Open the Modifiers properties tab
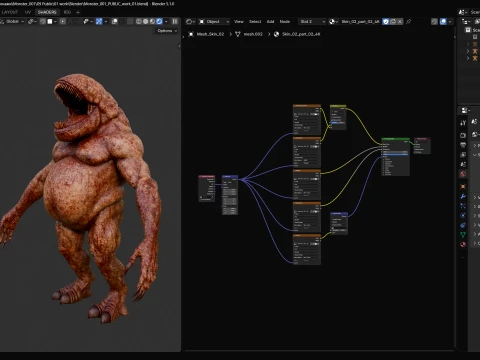Screen dimensions: 480x360 (463, 196)
